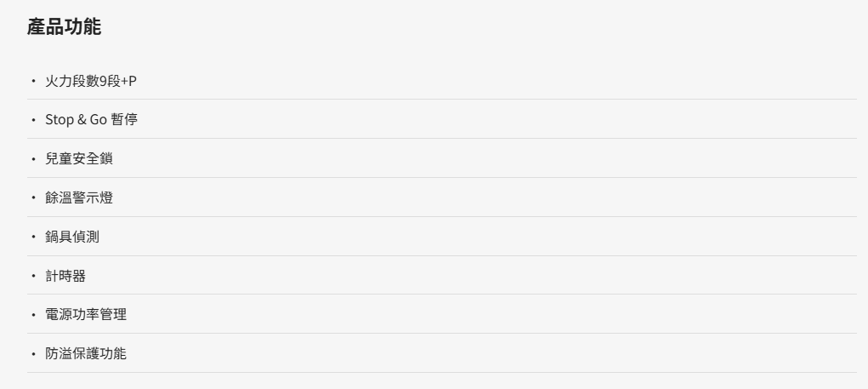868x389 pixels.
Task: Click the Stop & Go 暫停 item
Action: (91, 120)
